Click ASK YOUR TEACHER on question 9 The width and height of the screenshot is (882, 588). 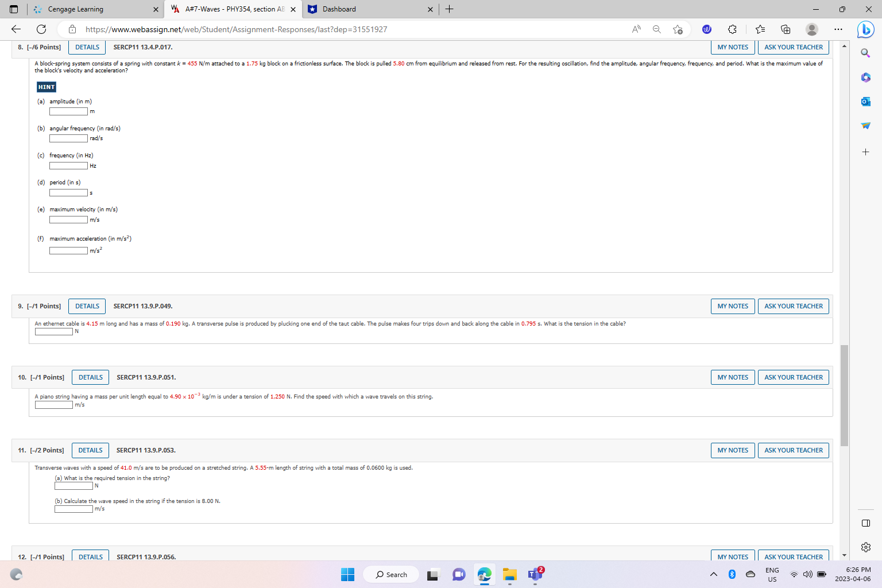click(x=793, y=306)
